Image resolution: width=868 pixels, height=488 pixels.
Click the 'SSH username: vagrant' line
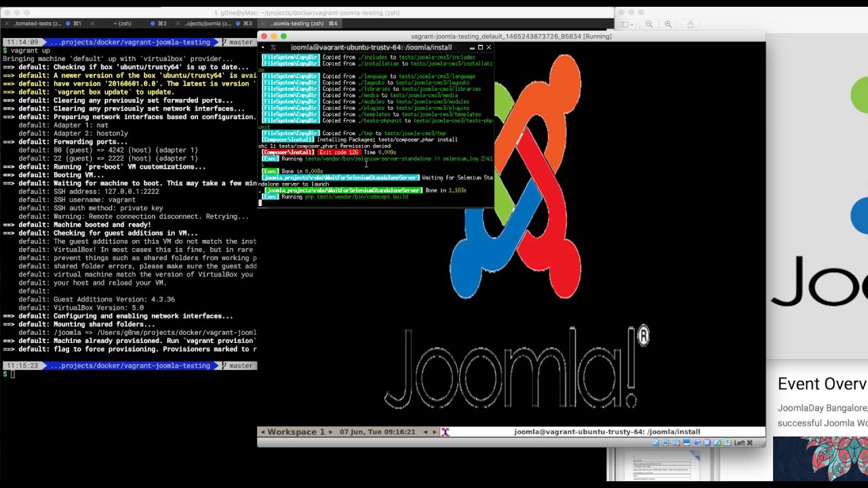coord(94,200)
